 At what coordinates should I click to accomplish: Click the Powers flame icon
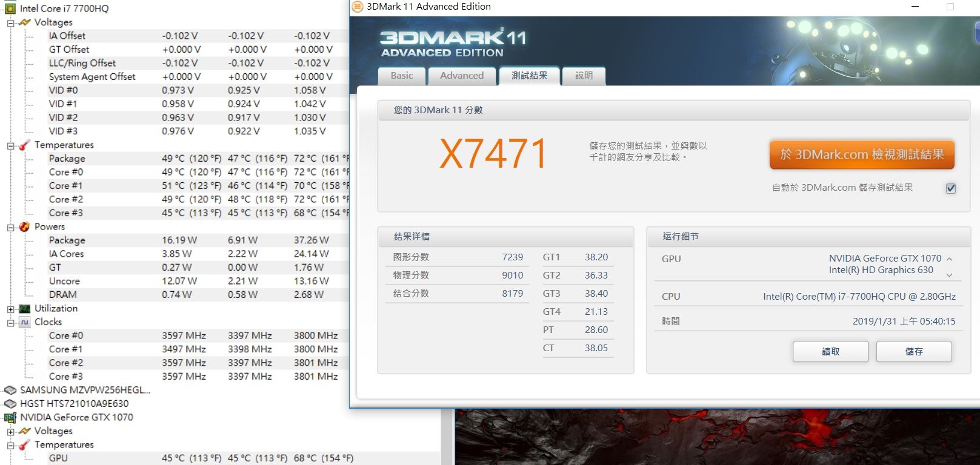pos(25,226)
